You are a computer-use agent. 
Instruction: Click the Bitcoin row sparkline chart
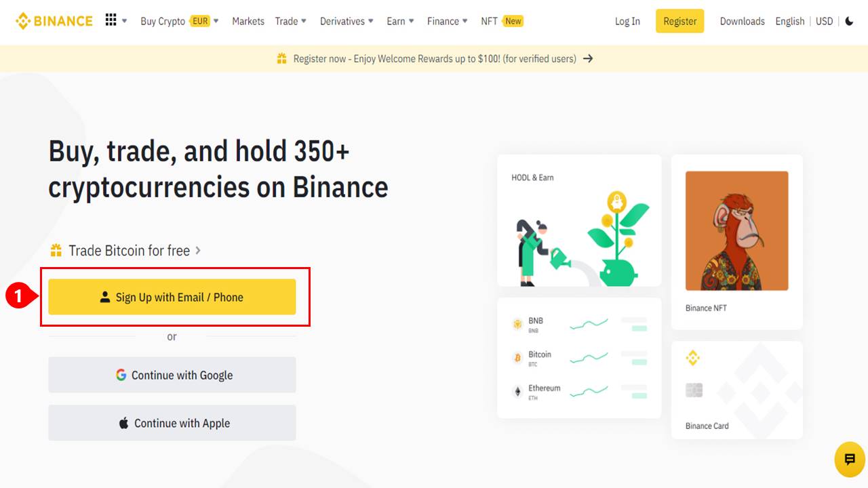(589, 357)
